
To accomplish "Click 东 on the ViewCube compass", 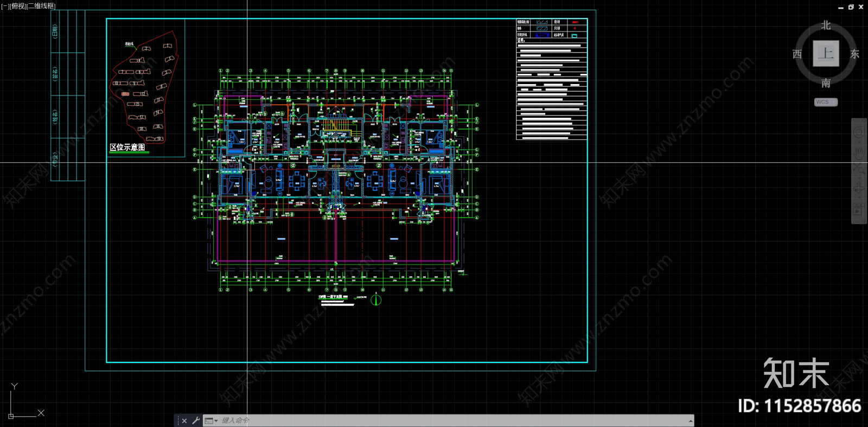I will [854, 54].
